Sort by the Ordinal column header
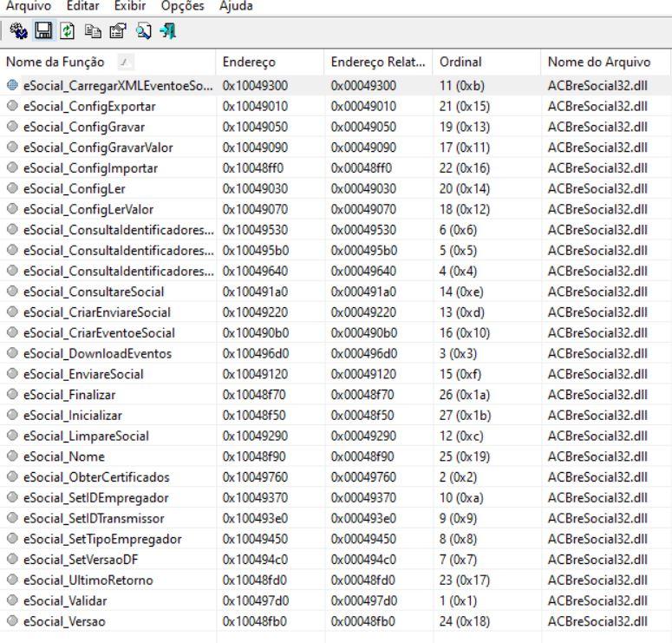The width and height of the screenshot is (672, 643). coord(486,62)
